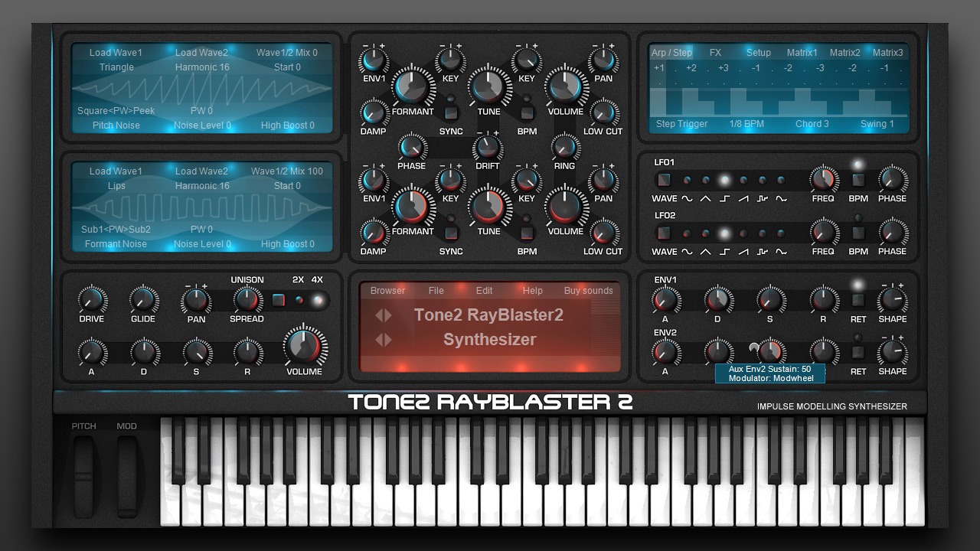Open the 'Formant Noise' selector
This screenshot has width=980, height=551.
click(116, 244)
